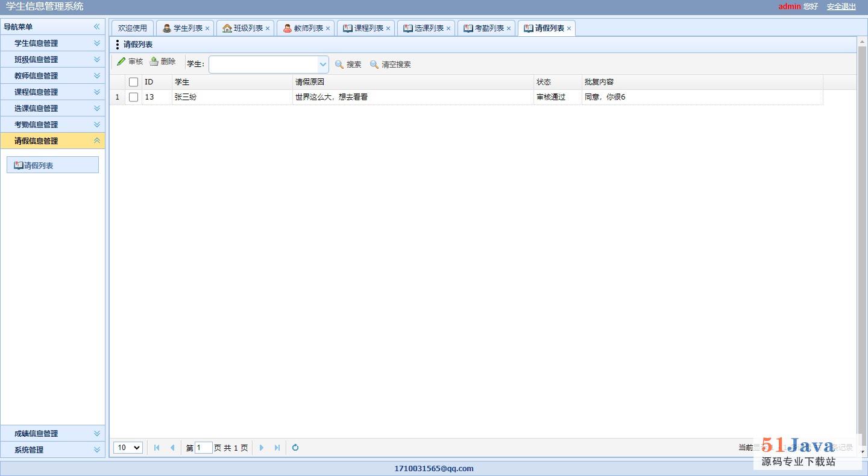Screen dimensions: 868x476
Task: Switch to the 欢迎使用 tab
Action: point(133,28)
